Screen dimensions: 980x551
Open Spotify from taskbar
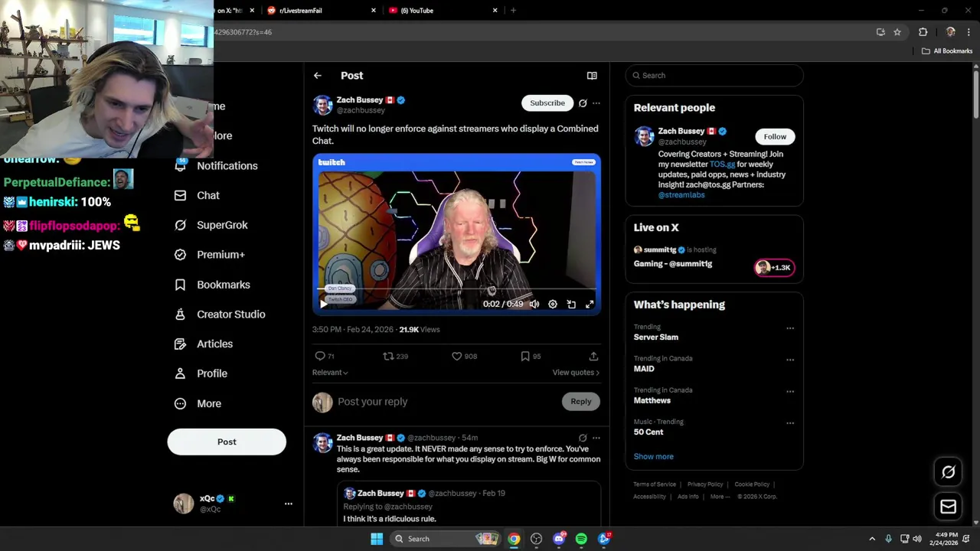(x=581, y=540)
